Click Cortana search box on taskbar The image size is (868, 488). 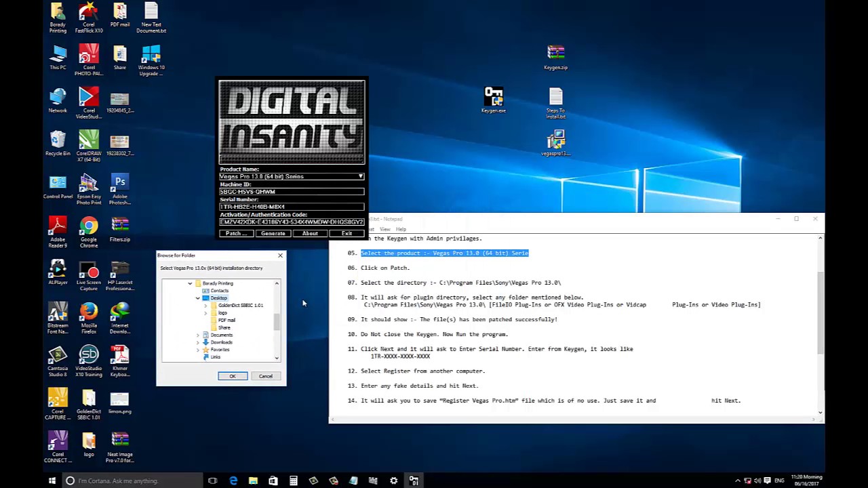[132, 481]
